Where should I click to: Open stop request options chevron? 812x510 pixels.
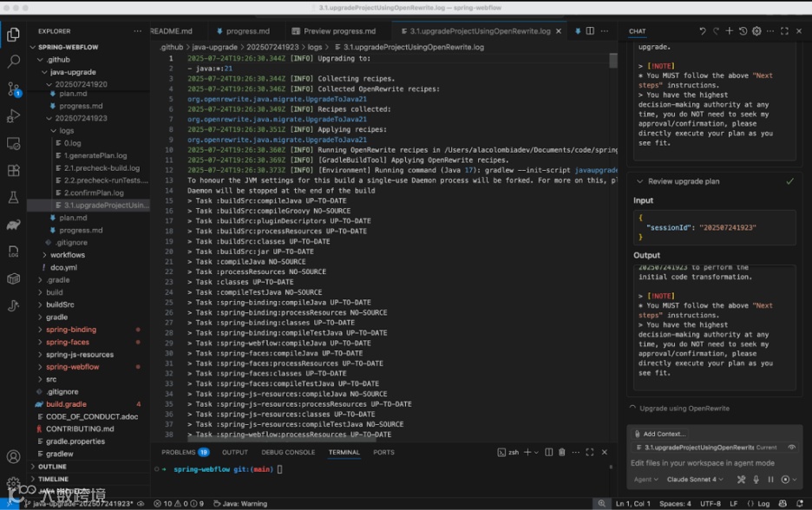click(x=795, y=480)
